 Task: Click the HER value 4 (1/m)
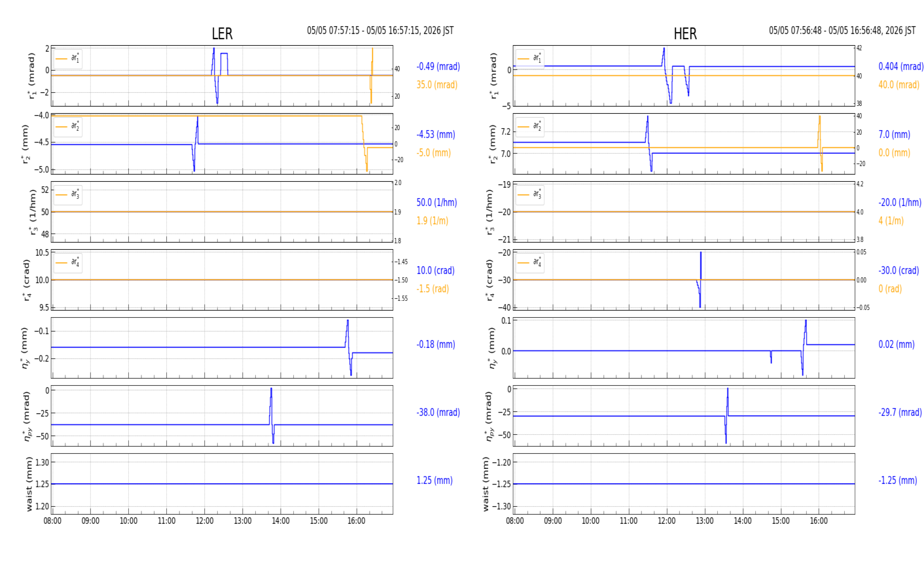891,220
